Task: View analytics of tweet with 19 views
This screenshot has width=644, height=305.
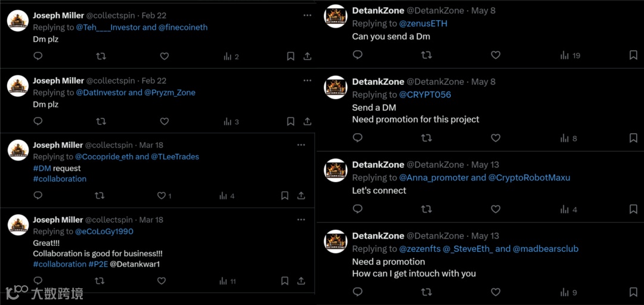Action: click(x=569, y=56)
